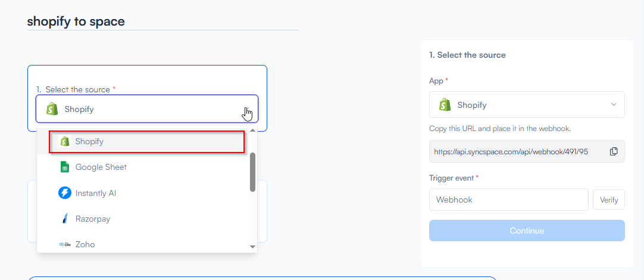Screen dimensions: 644x280
Task: Select Zoho option in the list
Action: [x=85, y=244]
